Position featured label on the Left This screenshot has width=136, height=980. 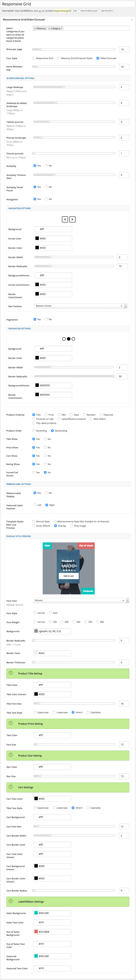coord(35,505)
